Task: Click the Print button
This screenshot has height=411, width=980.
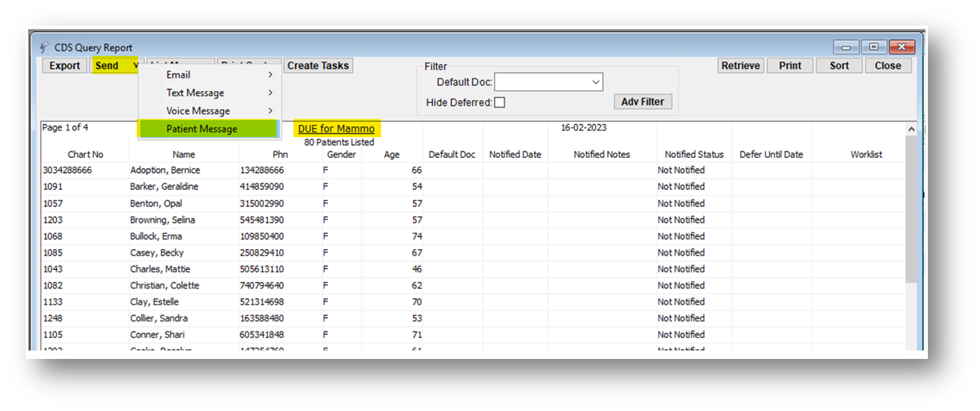Action: tap(790, 66)
